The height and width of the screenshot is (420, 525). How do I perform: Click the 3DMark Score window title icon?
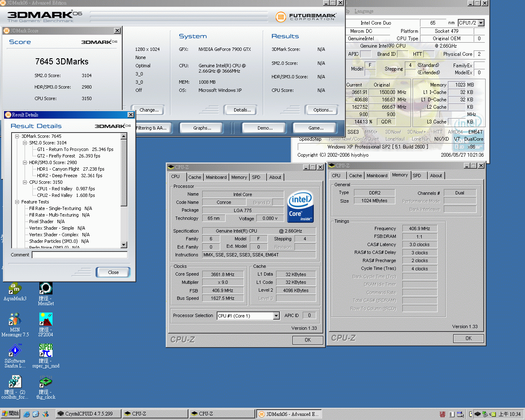[6, 30]
